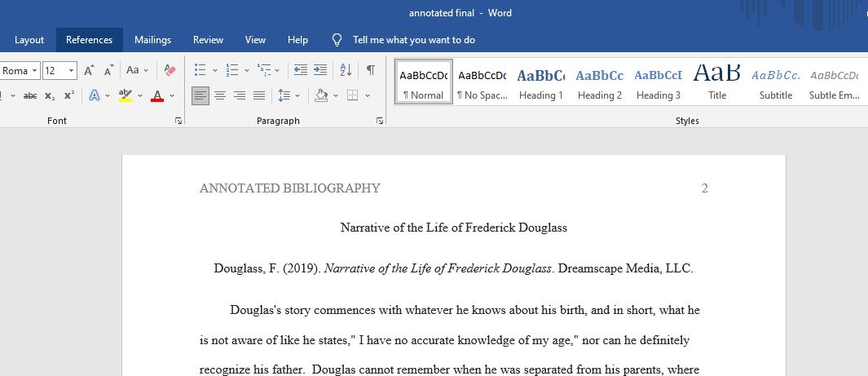
Task: Apply the Heading 1 style
Action: point(541,82)
